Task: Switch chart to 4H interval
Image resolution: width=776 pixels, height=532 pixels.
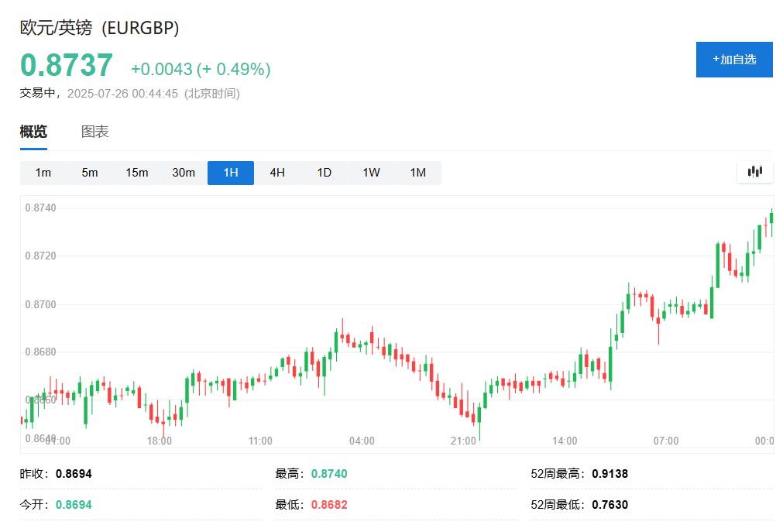Action: coord(277,173)
